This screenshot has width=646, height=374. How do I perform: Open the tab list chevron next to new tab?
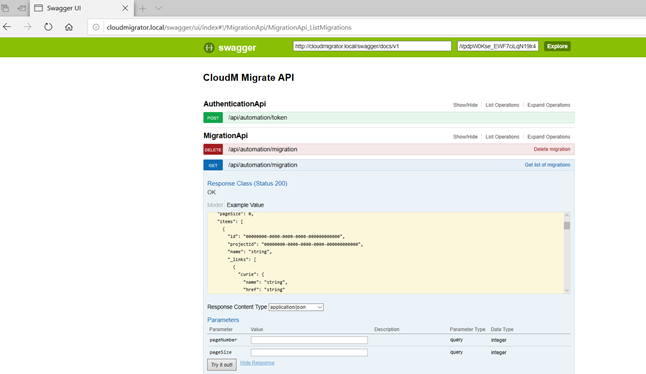(x=159, y=8)
